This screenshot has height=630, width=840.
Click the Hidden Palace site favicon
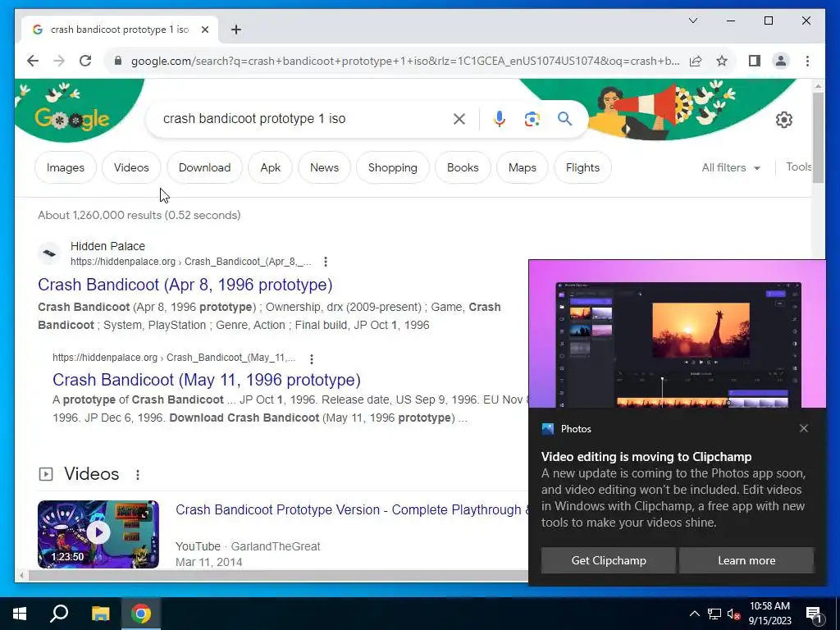click(x=49, y=253)
